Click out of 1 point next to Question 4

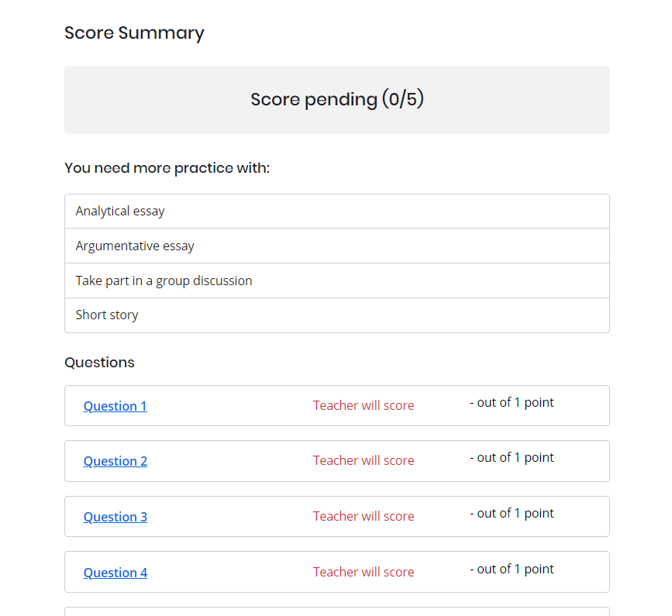tap(512, 569)
